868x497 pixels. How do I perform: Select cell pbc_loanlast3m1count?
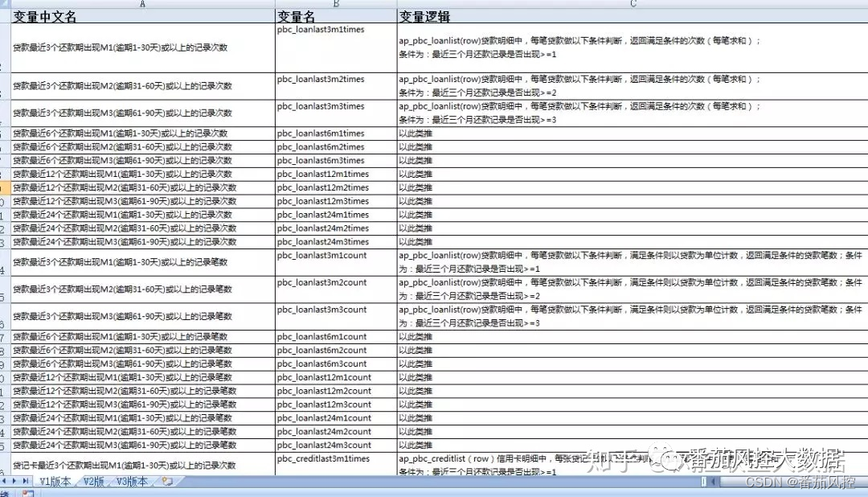coord(336,262)
